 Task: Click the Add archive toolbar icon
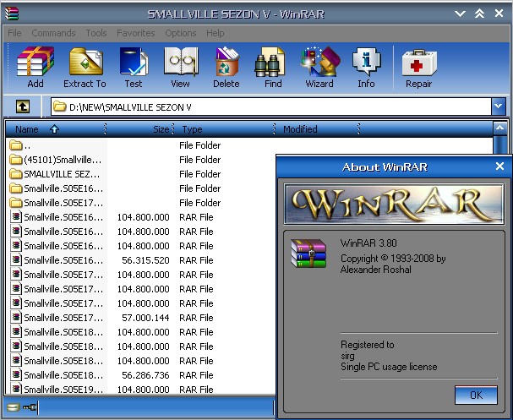coord(35,67)
